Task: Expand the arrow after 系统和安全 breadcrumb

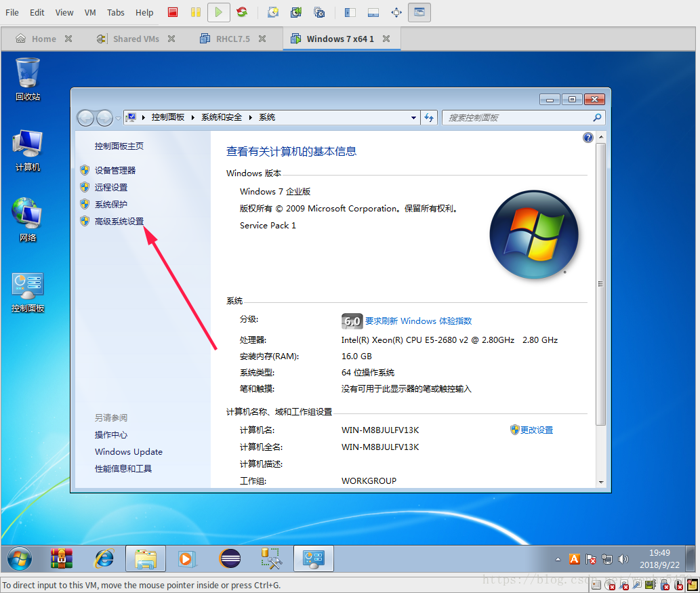Action: tap(251, 117)
